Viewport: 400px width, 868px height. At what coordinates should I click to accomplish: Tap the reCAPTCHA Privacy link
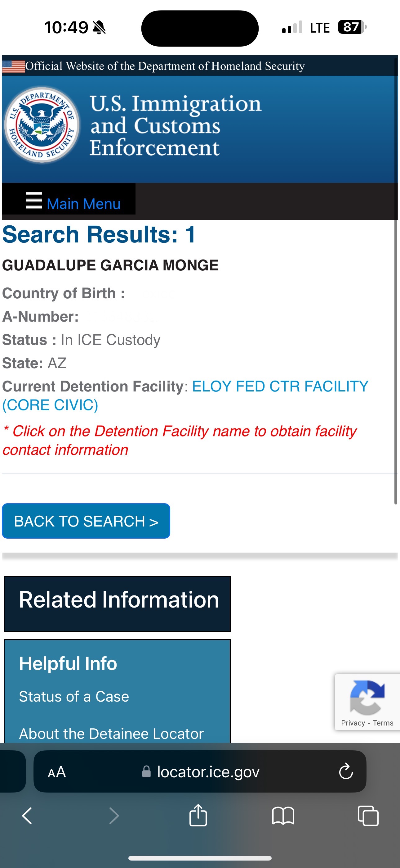[353, 723]
